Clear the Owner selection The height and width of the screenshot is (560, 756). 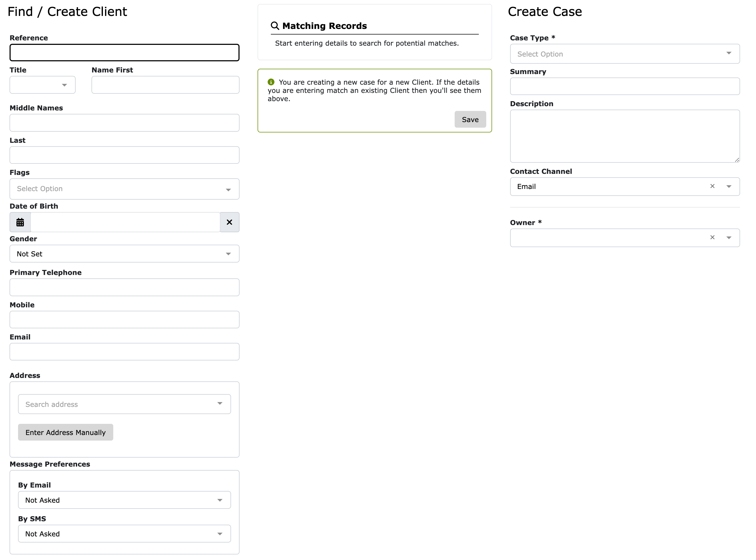(713, 238)
